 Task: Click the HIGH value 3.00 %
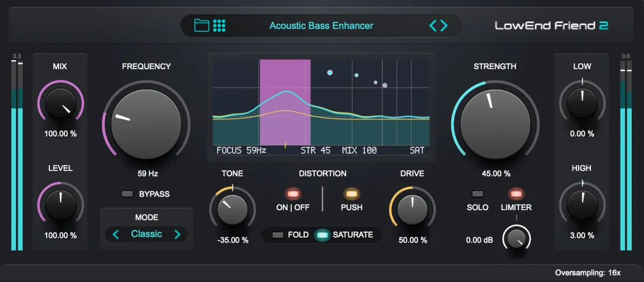click(x=582, y=235)
